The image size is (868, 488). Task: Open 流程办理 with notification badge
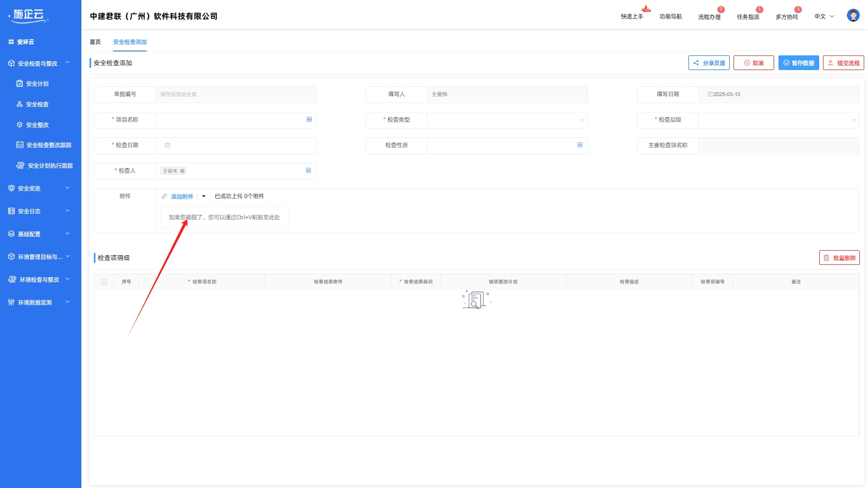[x=709, y=17]
